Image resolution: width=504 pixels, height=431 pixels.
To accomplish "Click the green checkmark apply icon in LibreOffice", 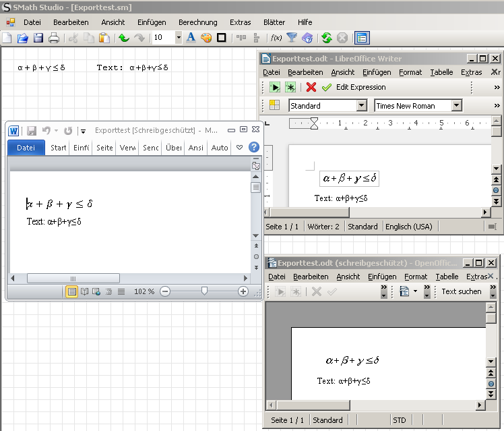I will point(327,87).
